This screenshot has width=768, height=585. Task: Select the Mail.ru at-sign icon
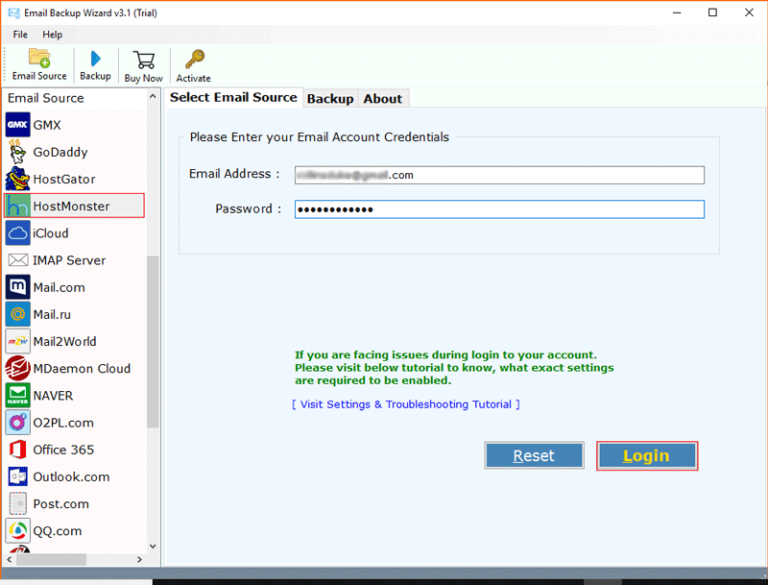[18, 314]
